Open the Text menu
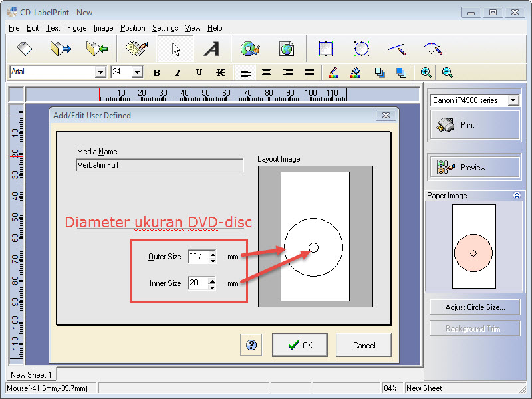This screenshot has height=399, width=532. click(x=53, y=28)
